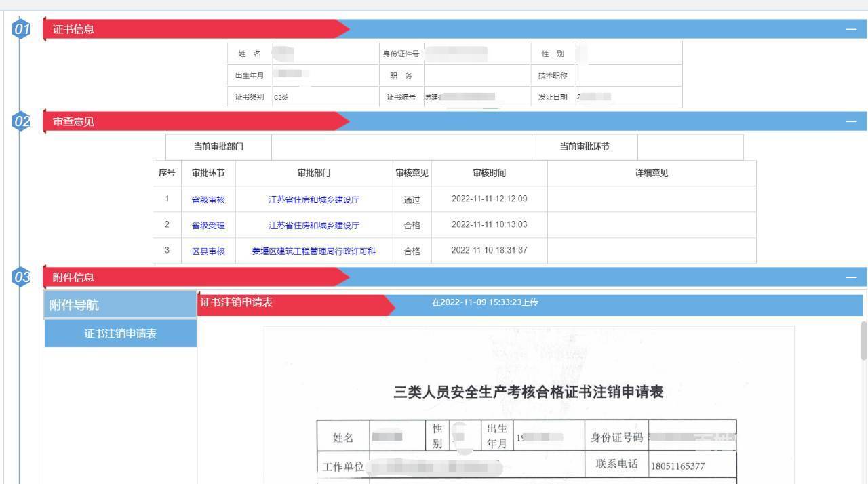This screenshot has height=484, width=868.
Task: Click the 当前审批环节 label
Action: (x=585, y=147)
